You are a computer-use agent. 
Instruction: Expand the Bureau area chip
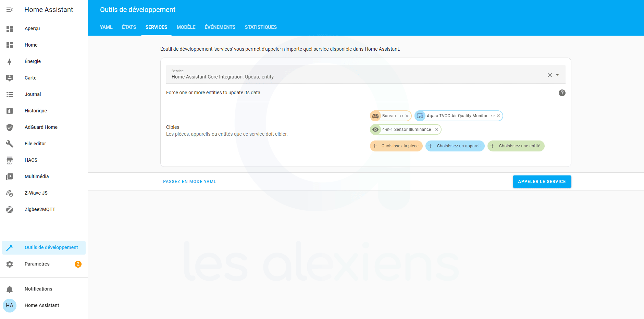coord(401,116)
